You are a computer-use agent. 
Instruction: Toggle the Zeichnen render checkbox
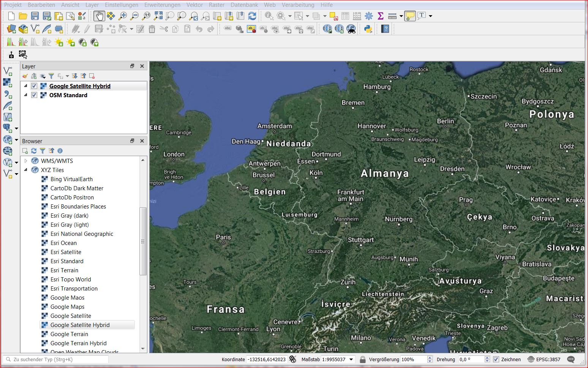click(496, 359)
